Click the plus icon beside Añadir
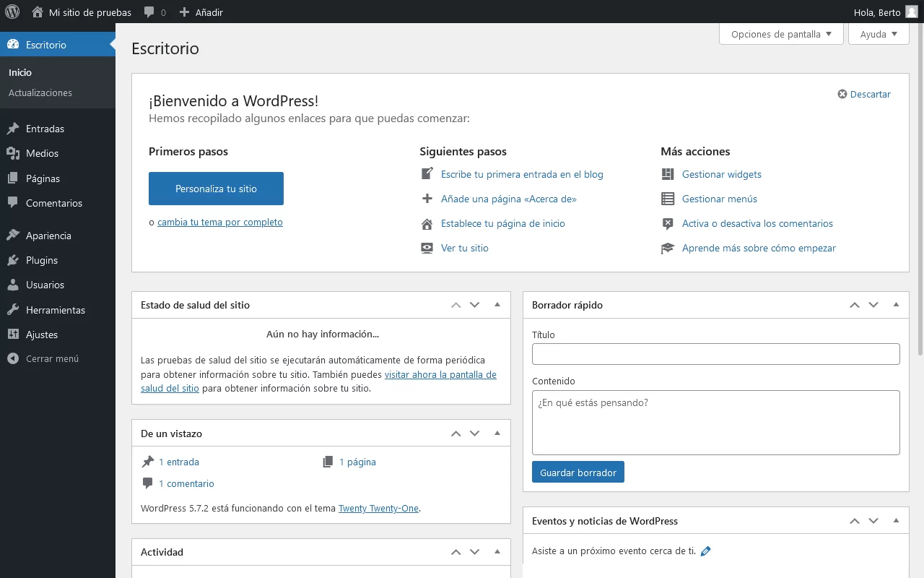Screen dimensions: 924x578 184,12
